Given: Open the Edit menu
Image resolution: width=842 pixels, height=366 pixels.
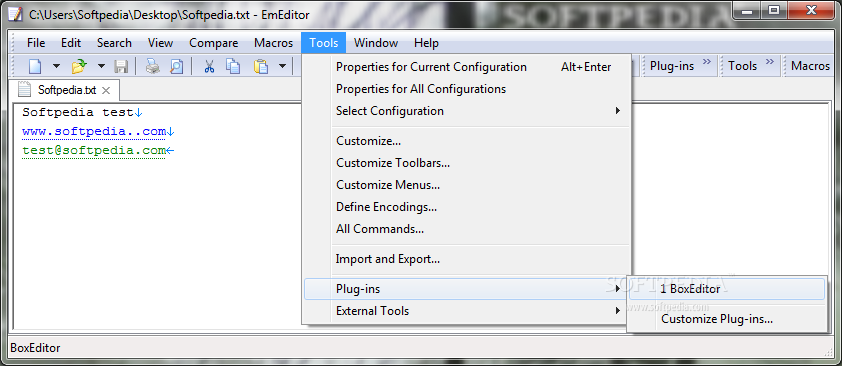Looking at the screenshot, I should (71, 43).
